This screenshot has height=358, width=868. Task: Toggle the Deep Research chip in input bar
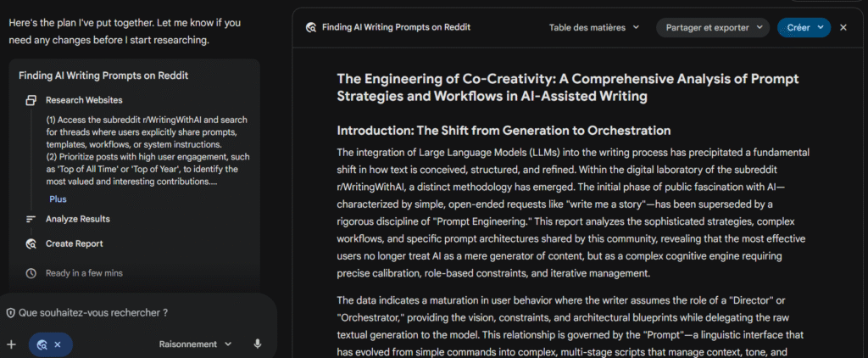[42, 344]
